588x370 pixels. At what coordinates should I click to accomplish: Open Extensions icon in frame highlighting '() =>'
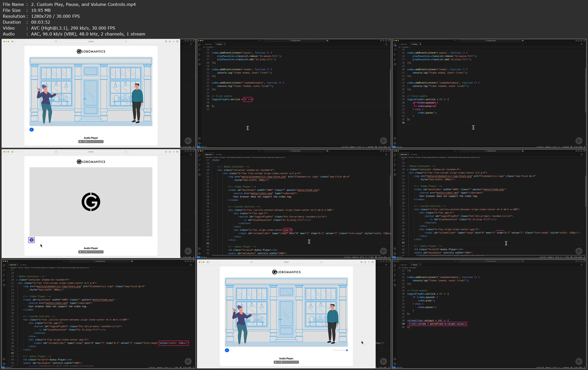(200, 64)
